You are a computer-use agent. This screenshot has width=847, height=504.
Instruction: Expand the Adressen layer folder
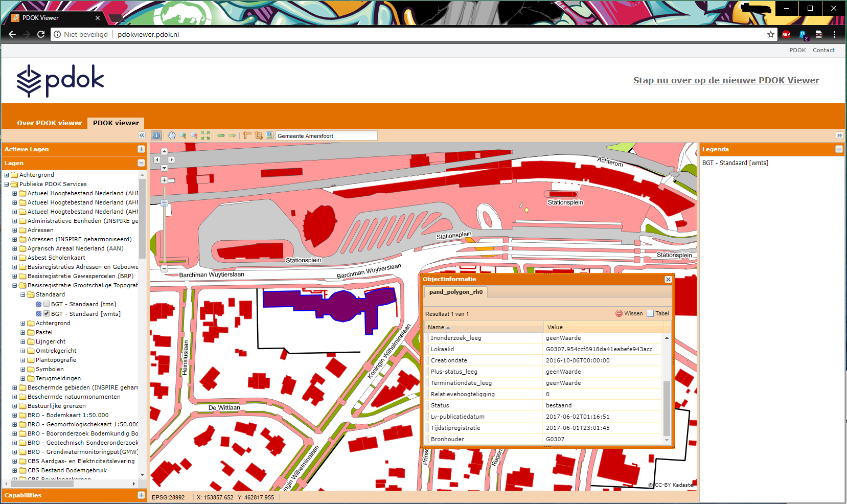[x=15, y=231]
